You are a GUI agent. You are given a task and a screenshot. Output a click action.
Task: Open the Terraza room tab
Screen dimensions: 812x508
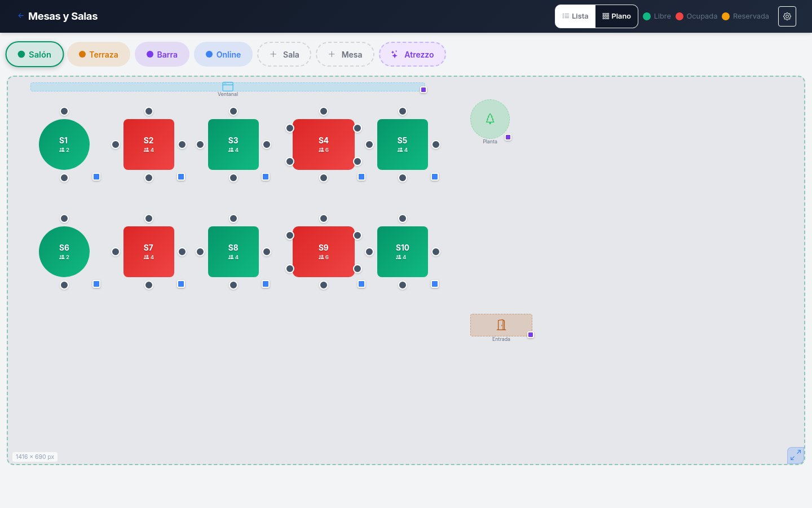click(99, 54)
